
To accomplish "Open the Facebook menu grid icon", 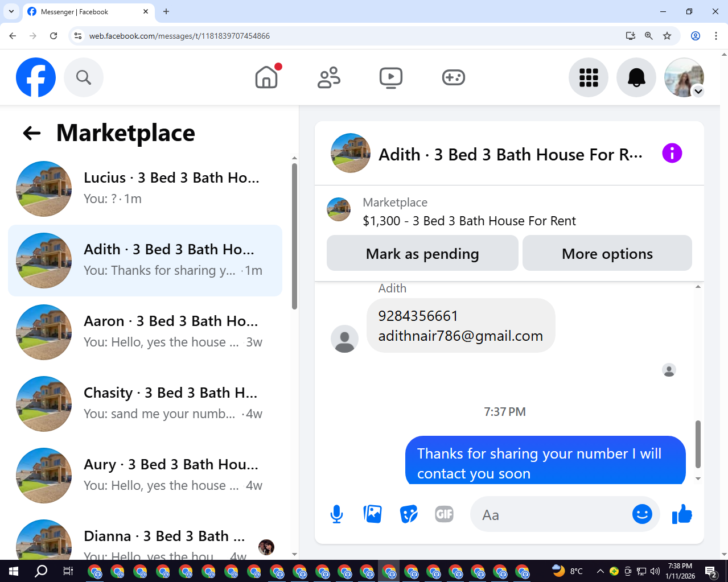I will [x=589, y=77].
